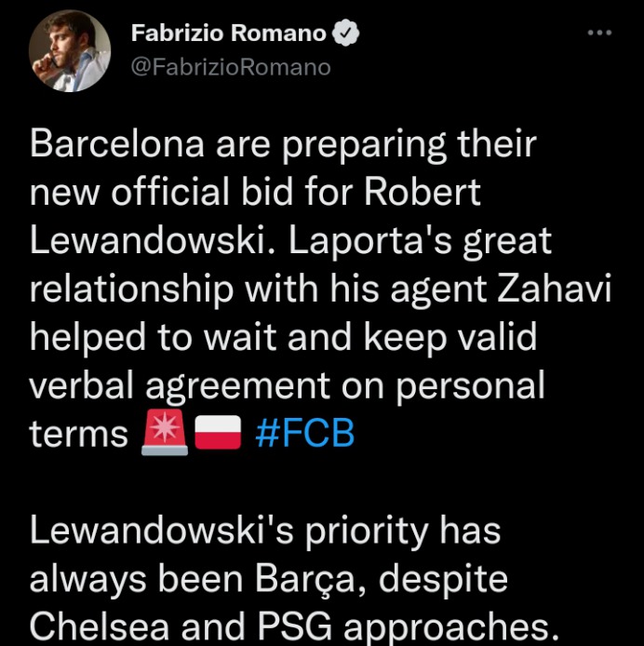Click Lewandowski's starting the second paragraph
Screen dimensions: 644x646
[x=162, y=530]
